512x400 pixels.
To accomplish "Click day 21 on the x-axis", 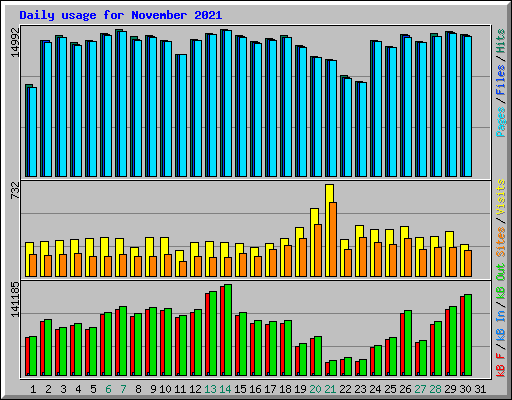I will [330, 389].
